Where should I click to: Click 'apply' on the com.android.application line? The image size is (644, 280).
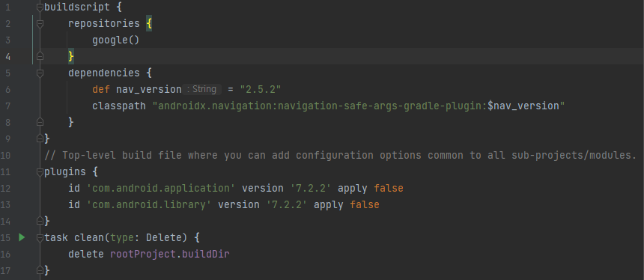point(353,188)
